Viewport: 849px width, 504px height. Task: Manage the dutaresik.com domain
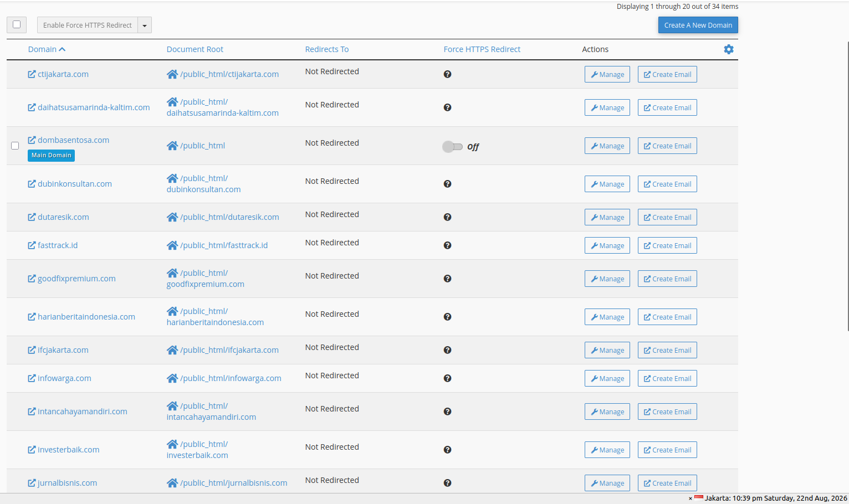[x=607, y=217]
